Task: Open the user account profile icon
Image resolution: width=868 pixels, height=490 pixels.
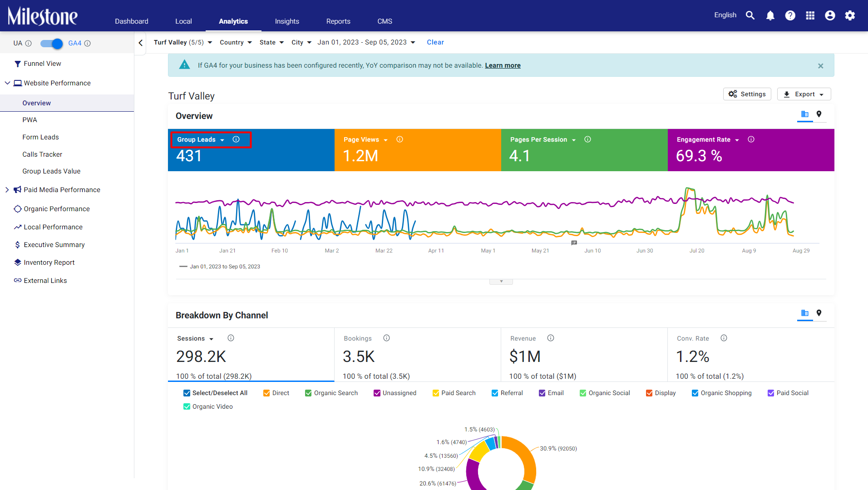Action: point(830,15)
